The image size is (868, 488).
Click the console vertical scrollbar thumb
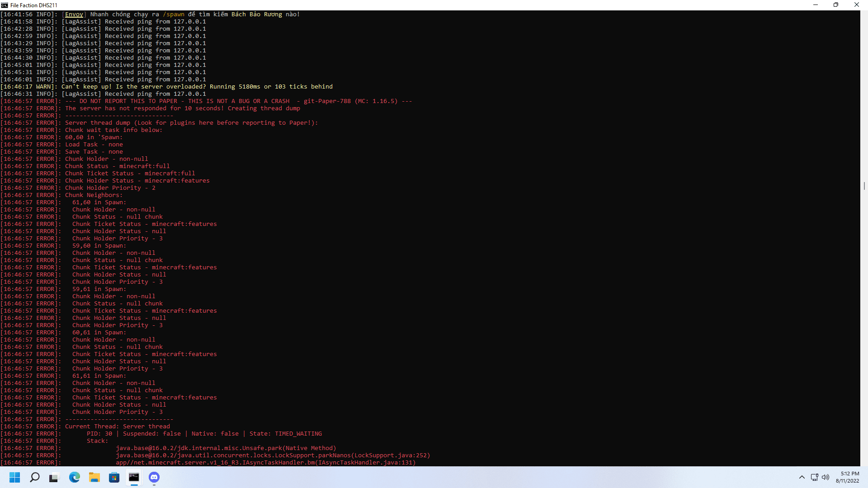point(864,186)
